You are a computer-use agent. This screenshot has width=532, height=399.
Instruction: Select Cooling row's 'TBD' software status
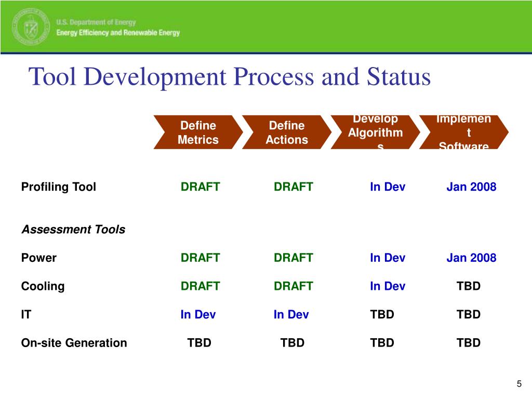[469, 286]
